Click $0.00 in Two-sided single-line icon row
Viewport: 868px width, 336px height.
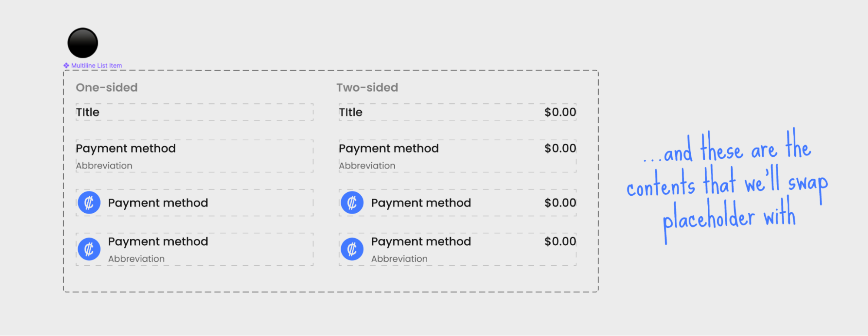(560, 203)
